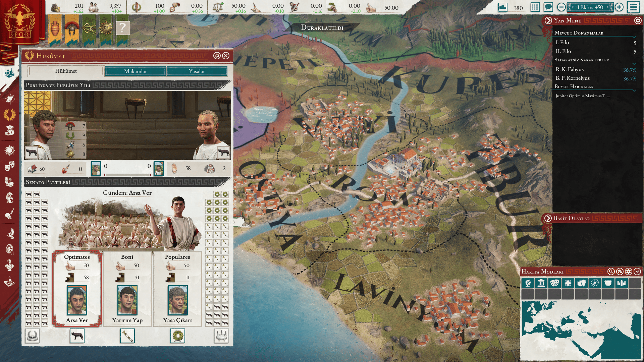Switch to globe terrain map mode
The image size is (644, 362).
[528, 283]
